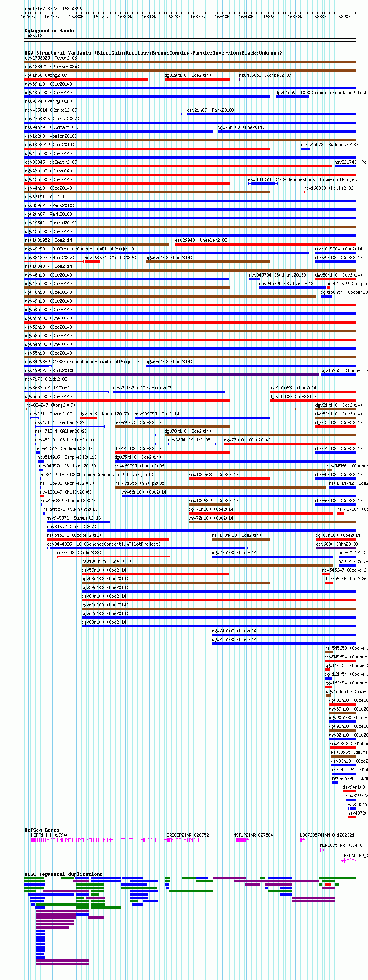Click variant nsv436652 (Korbel2007)
The image size is (368, 980).
266,75
